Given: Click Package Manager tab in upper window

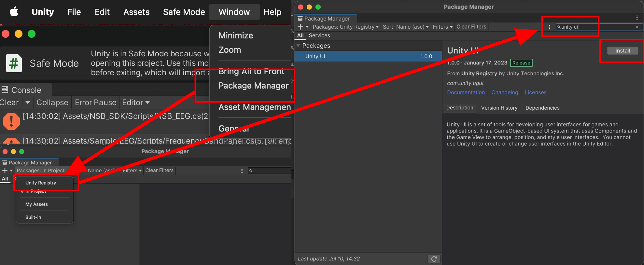Looking at the screenshot, I should tap(326, 19).
